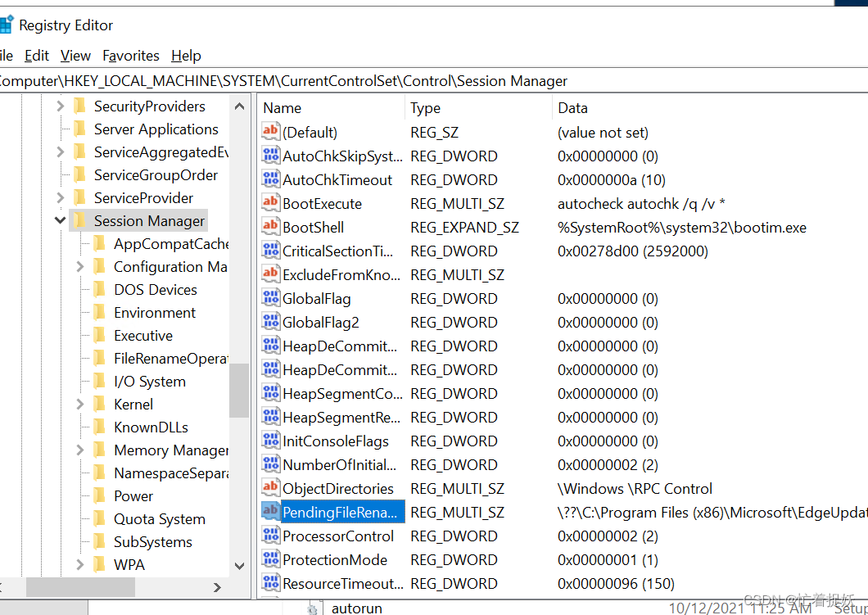Click the Registry Editor icon in the title bar

tap(8, 25)
